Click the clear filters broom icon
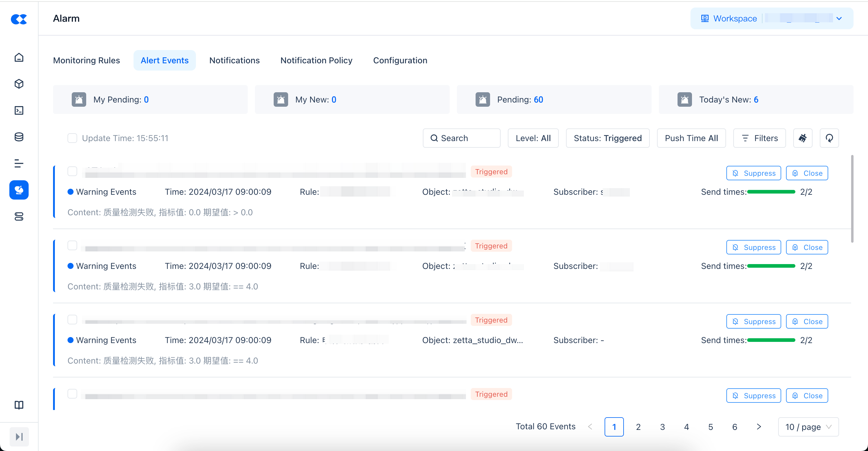Image resolution: width=868 pixels, height=451 pixels. coord(802,138)
